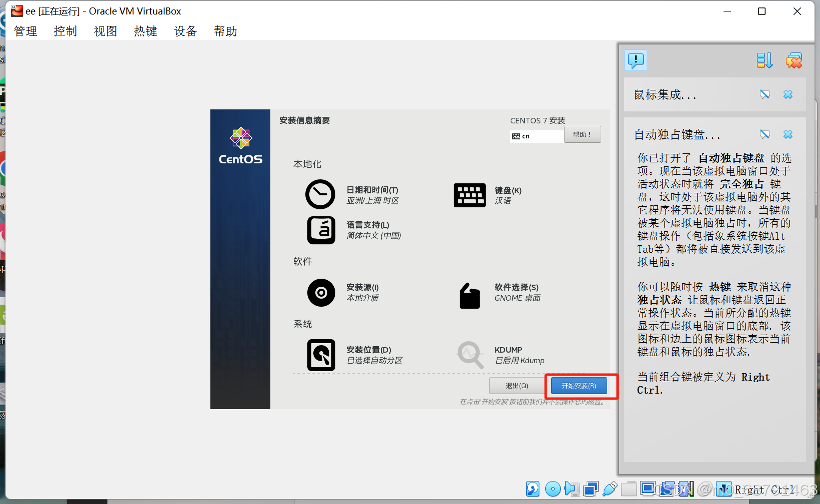Maximize the VirtualBox window

762,11
